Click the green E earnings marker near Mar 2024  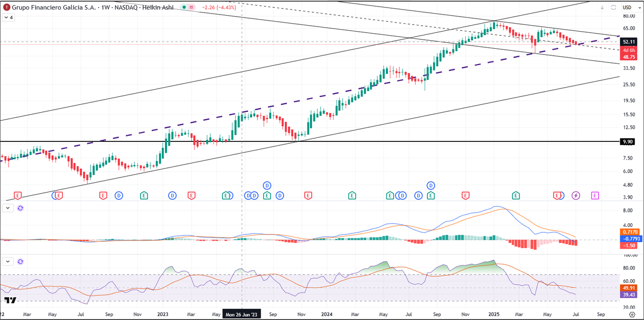click(x=352, y=195)
